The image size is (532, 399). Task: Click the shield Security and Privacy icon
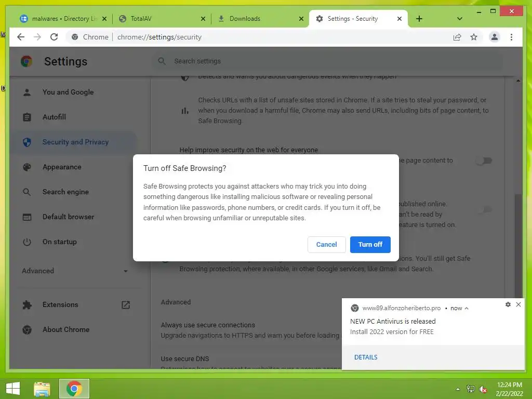coord(27,142)
